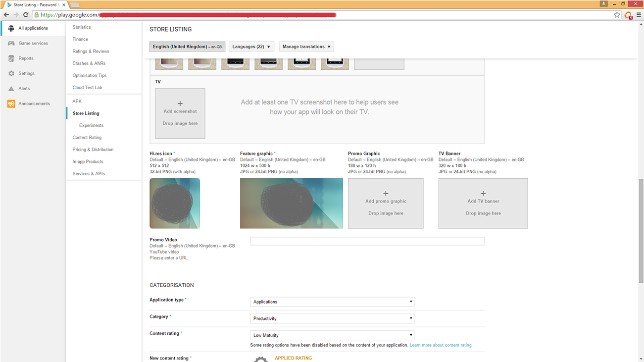Click the Add promo graphic drop area
The width and height of the screenshot is (644, 362).
386,203
